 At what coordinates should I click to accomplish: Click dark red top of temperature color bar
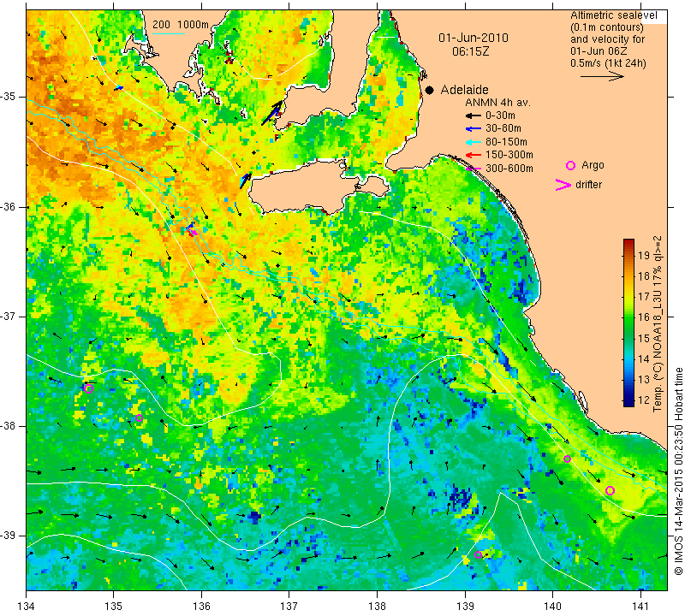click(628, 243)
